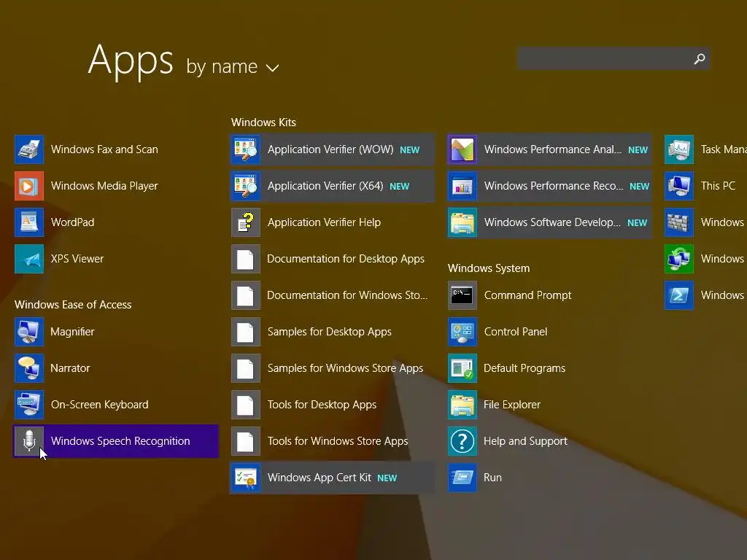Open the Documentation for Desktop Apps icon
The width and height of the screenshot is (747, 560).
pos(246,259)
